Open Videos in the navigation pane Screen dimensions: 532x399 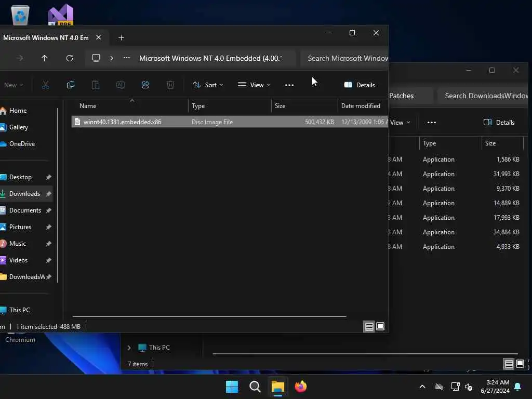pos(27,260)
